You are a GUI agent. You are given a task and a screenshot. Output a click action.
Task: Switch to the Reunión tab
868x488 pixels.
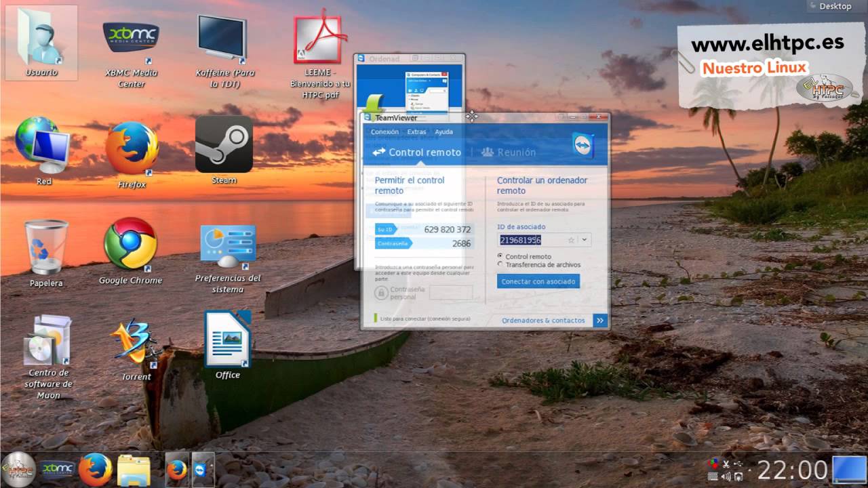[509, 152]
